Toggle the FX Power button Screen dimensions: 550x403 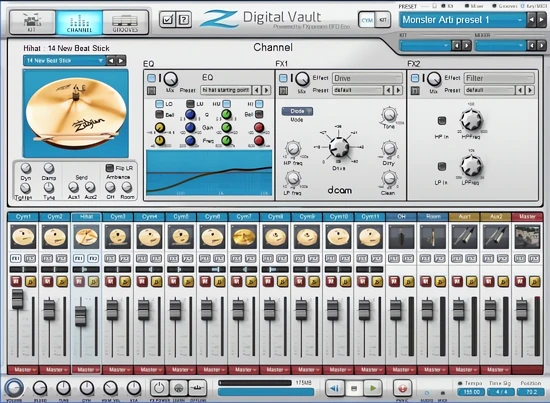(x=160, y=388)
